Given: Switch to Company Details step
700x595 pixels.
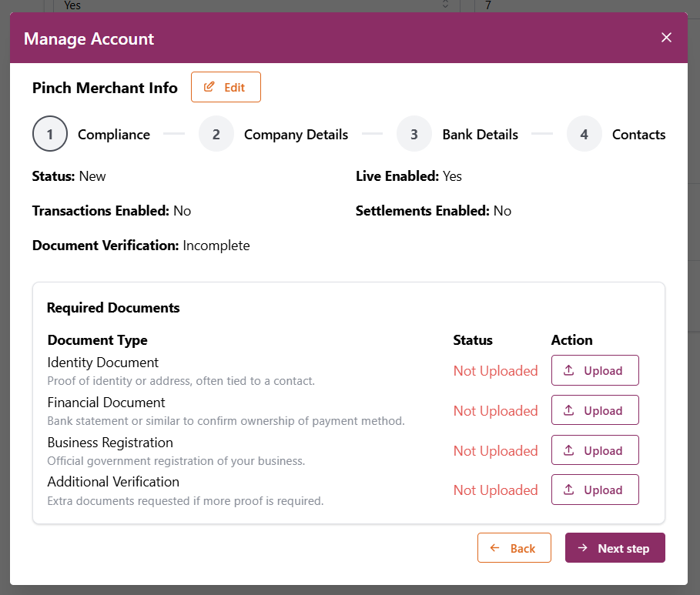Looking at the screenshot, I should [296, 135].
